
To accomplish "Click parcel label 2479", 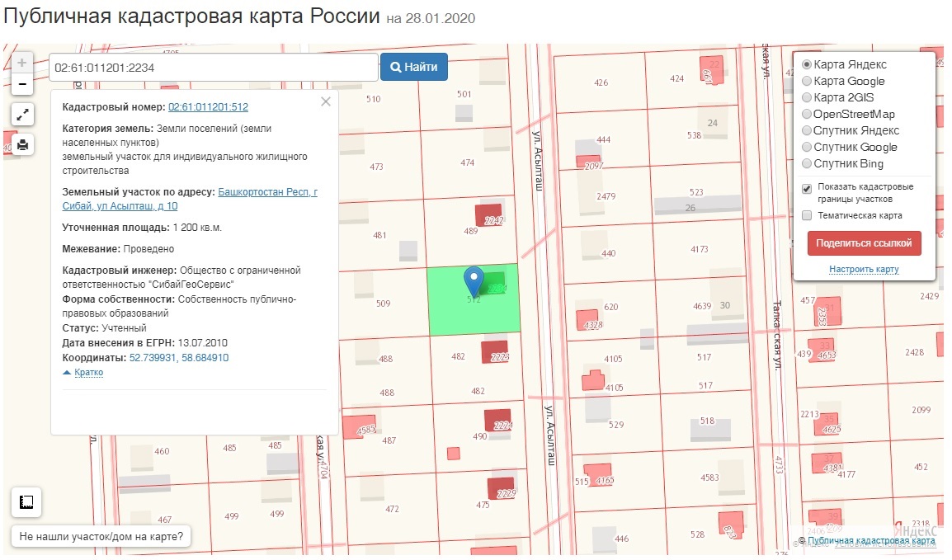I will pos(606,196).
